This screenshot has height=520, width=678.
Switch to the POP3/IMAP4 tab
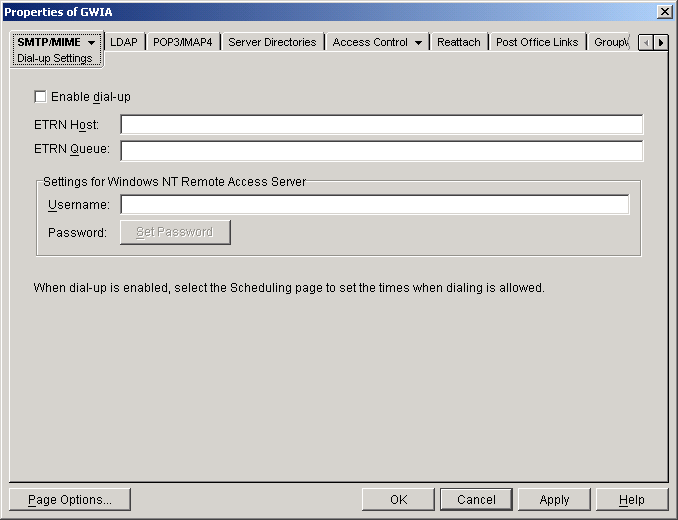pos(182,42)
